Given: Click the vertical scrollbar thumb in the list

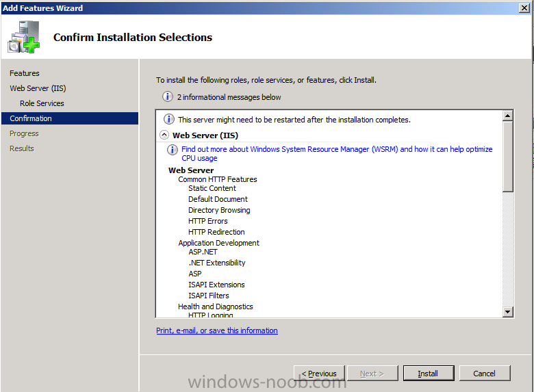Looking at the screenshot, I should click(508, 157).
